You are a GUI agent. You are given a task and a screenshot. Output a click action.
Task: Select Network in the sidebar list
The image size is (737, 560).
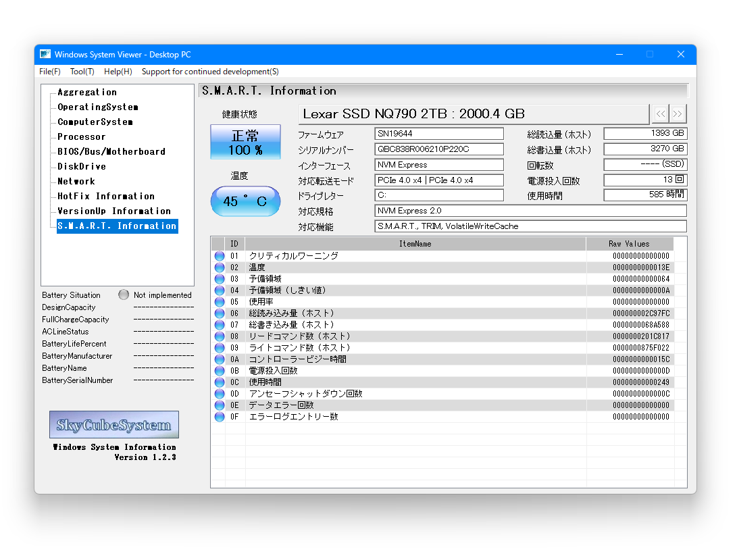[75, 181]
